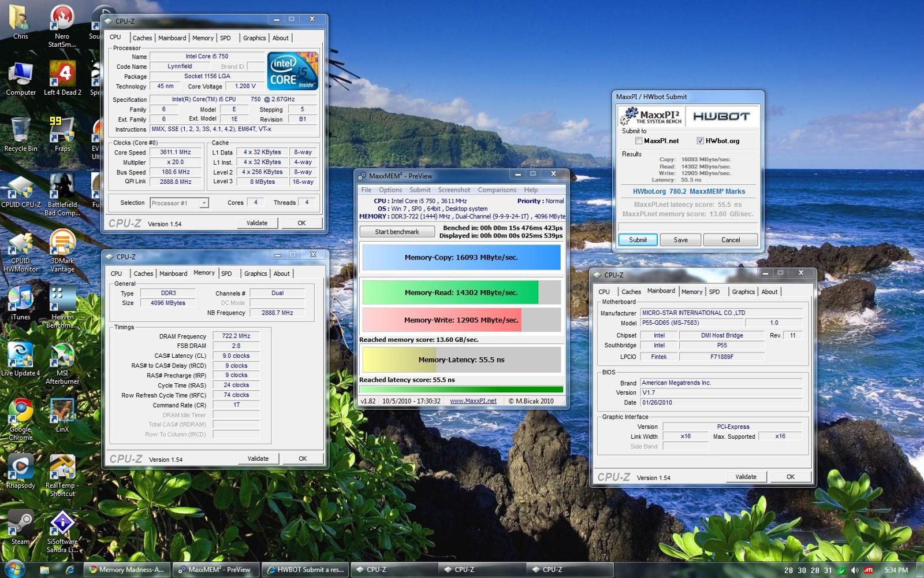Switch to Caches tab in top CPU-Z window
This screenshot has width=924, height=578.
[x=143, y=38]
